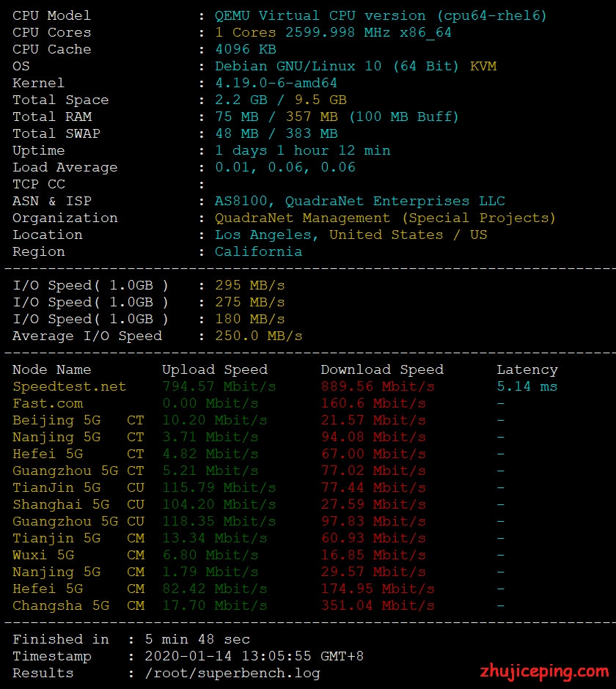Click the 'Changsha 5G' node name
This screenshot has width=616, height=689.
61,606
